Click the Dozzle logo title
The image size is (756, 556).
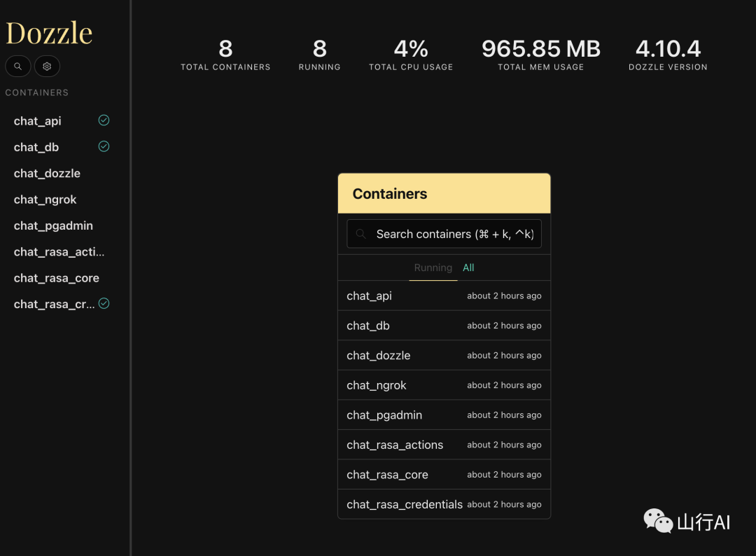[49, 33]
